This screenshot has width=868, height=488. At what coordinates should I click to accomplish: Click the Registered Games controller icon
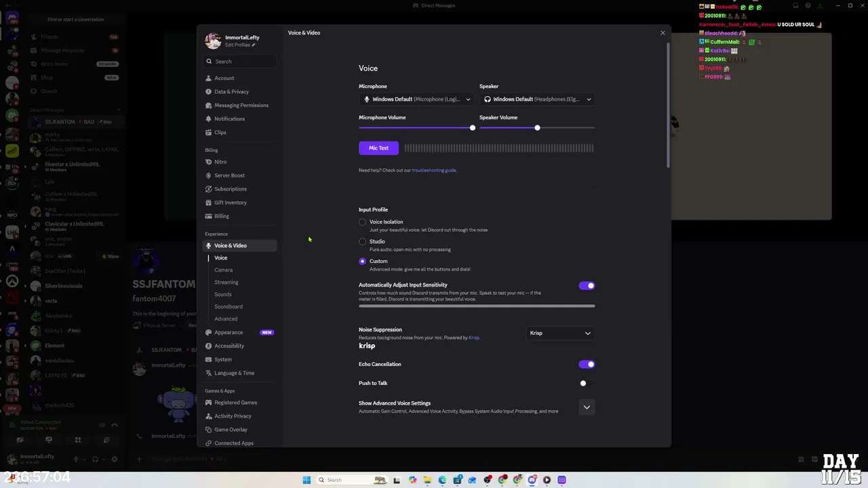209,403
